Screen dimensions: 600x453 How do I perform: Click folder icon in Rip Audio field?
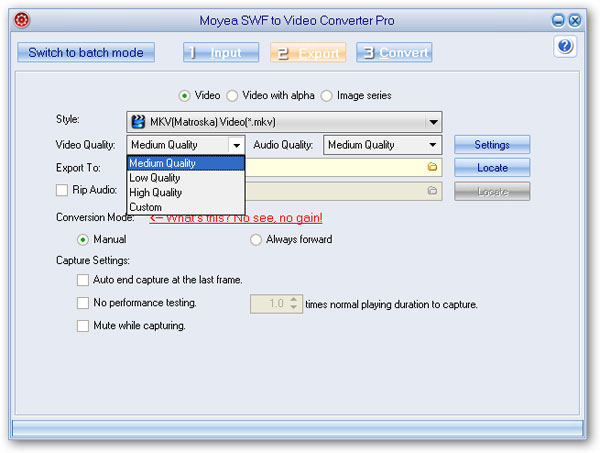(432, 190)
